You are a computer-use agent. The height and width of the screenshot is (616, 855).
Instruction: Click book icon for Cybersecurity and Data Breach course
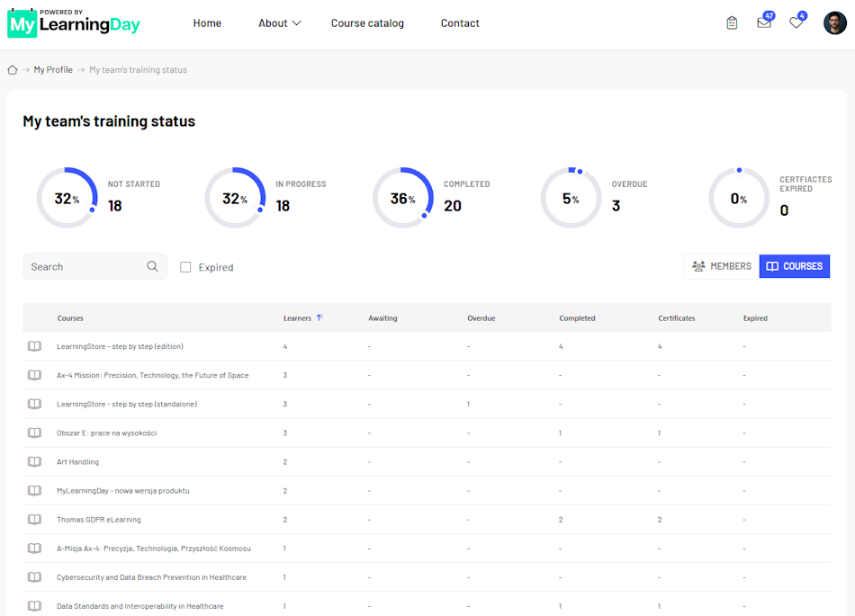coord(34,577)
